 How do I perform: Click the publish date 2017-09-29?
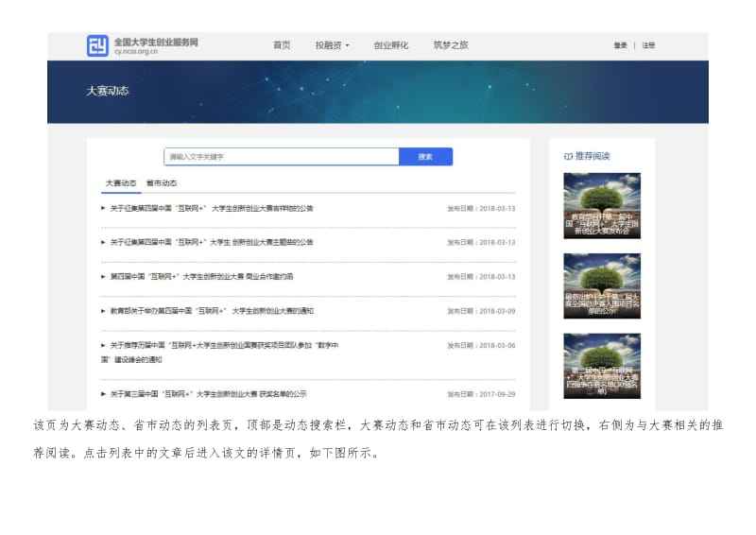[x=497, y=394]
